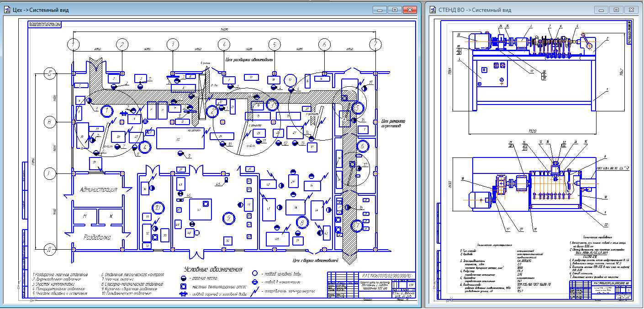
Task: Select department circle marker 9
Action: (229, 219)
